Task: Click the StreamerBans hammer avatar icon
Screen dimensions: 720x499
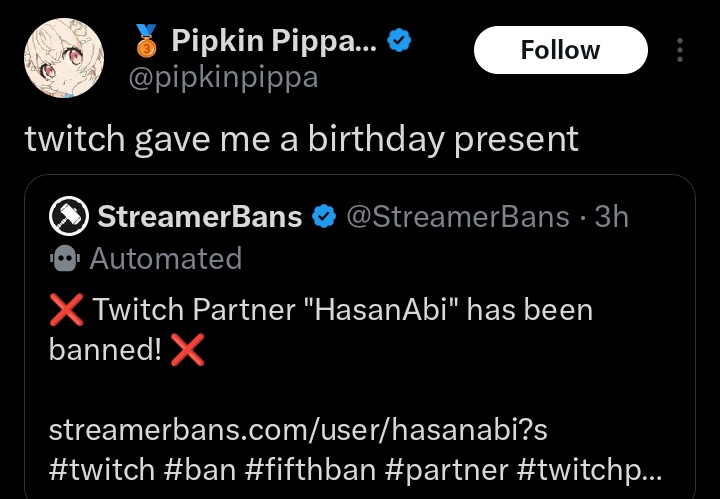Action: pyautogui.click(x=67, y=216)
